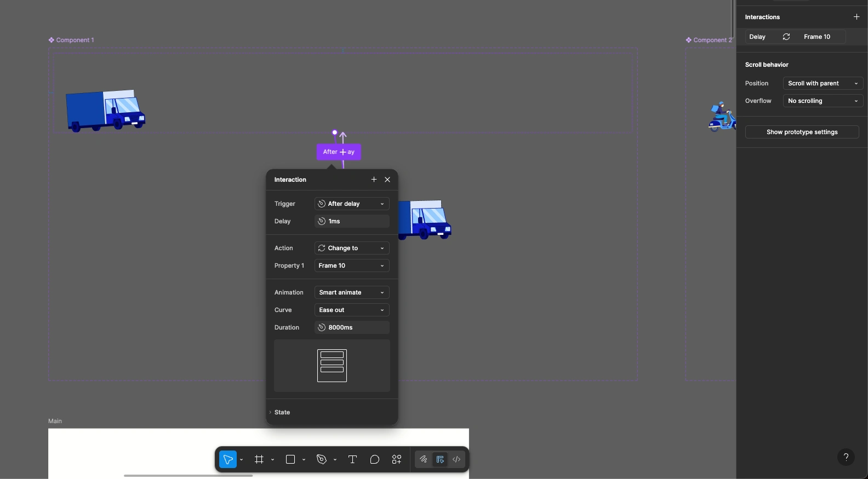
Task: Add a new interaction in the Interactions panel
Action: [856, 17]
